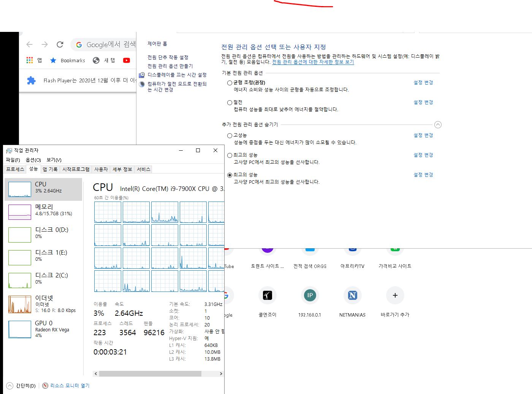Switch to the 세부 정보 tab
Viewport: 532px width, 394px height.
[x=122, y=169]
